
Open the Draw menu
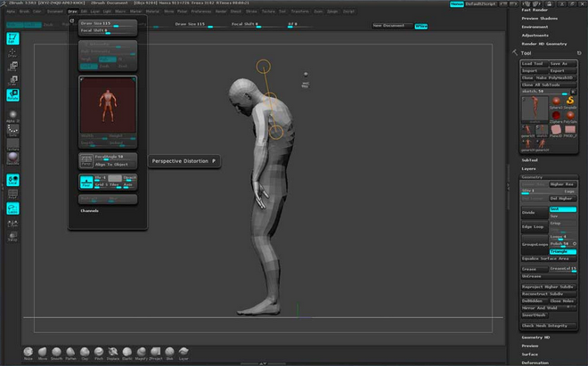[72, 12]
